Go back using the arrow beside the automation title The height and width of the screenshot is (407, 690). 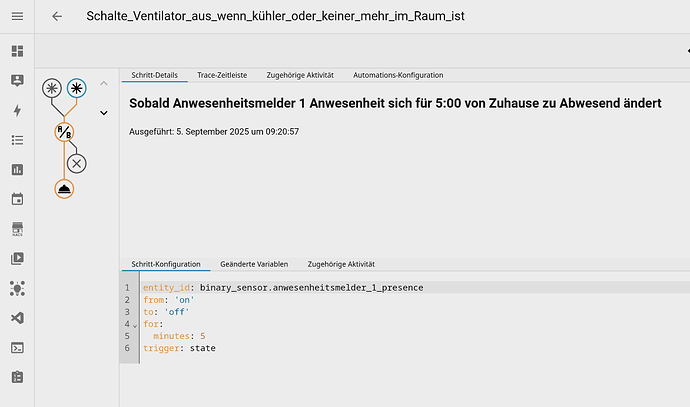57,16
